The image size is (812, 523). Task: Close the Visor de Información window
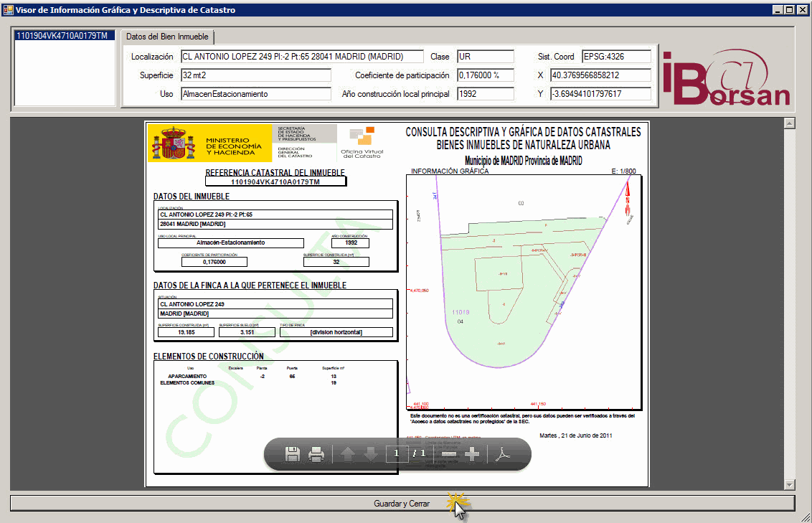point(803,10)
